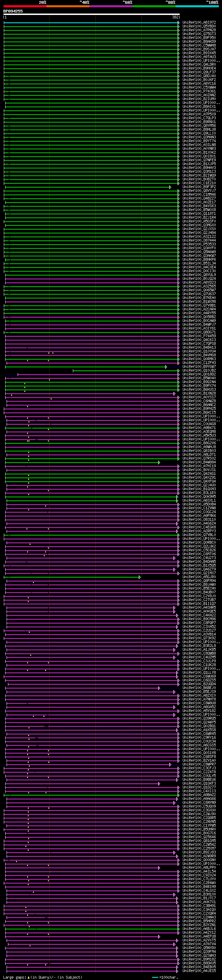Select the label UniRef100_A6SXL1

click(x=199, y=500)
